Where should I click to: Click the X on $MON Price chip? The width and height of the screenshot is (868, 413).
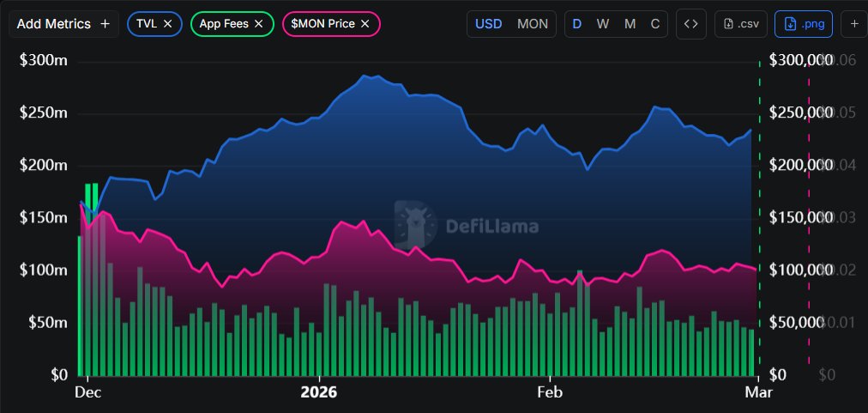point(365,24)
